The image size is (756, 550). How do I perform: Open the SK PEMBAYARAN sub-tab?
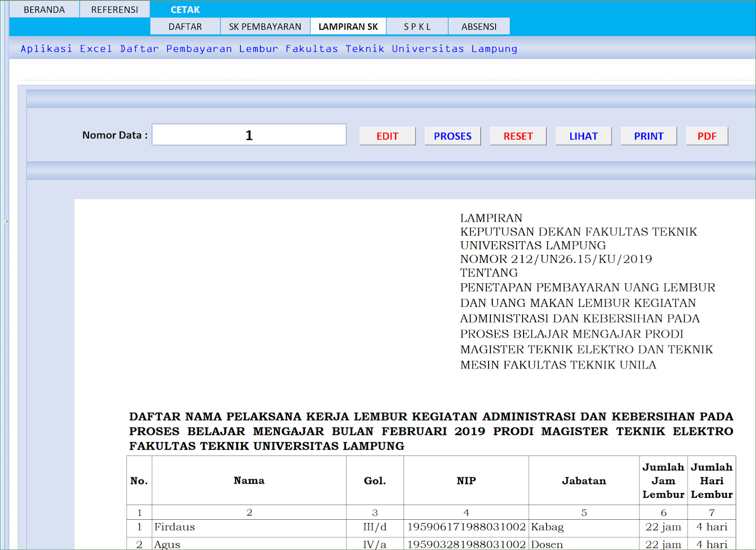pyautogui.click(x=265, y=26)
